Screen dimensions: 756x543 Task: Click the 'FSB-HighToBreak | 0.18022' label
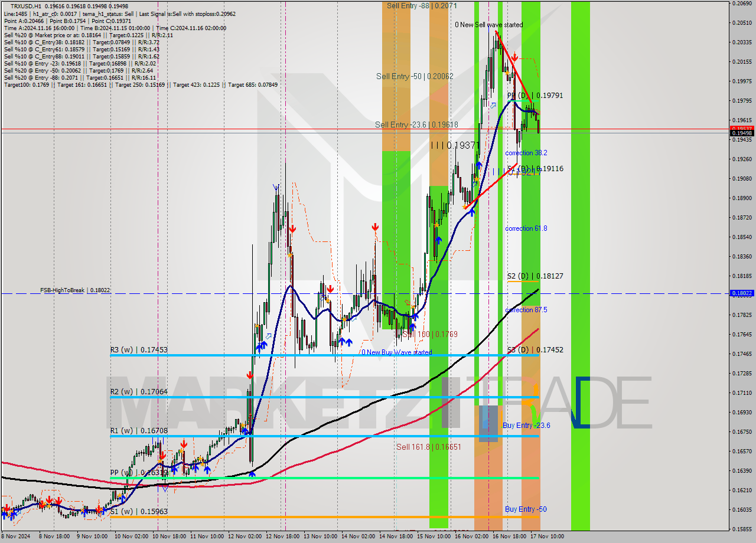(75, 290)
